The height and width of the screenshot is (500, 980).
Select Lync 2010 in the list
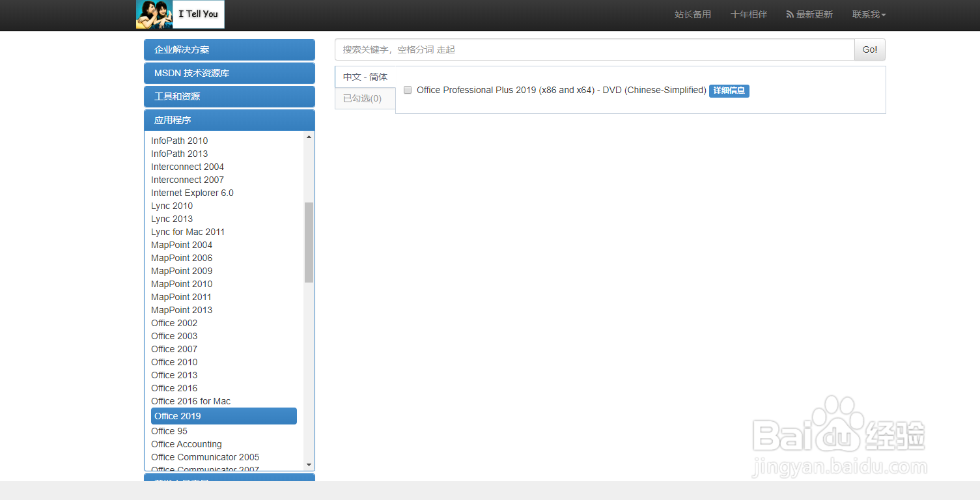(x=172, y=206)
